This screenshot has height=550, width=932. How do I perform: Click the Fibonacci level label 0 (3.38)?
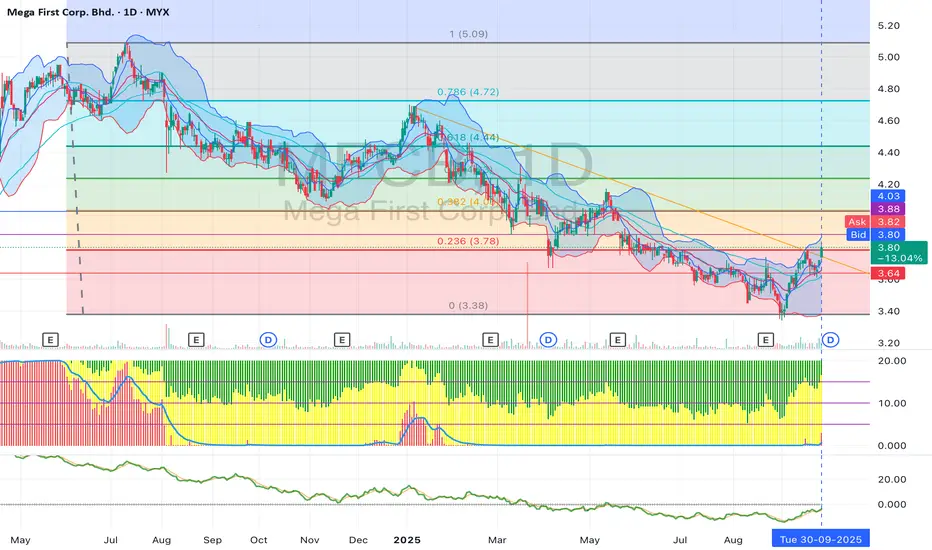(x=468, y=306)
